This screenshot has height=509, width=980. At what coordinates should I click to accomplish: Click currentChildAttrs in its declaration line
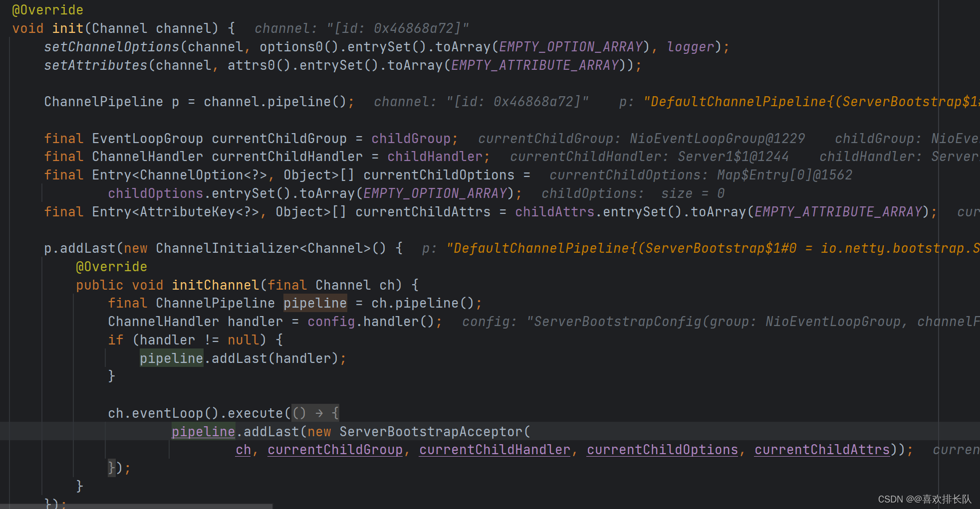pos(423,212)
